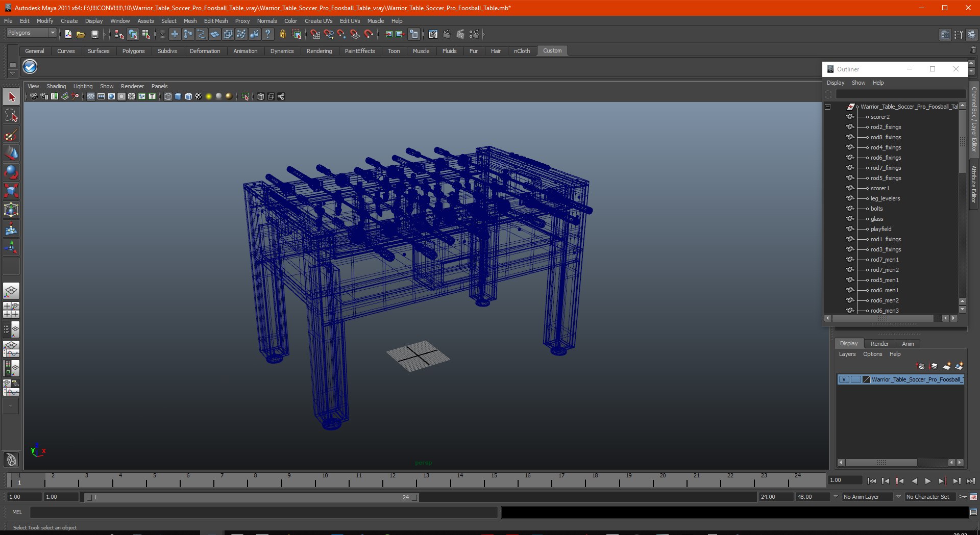Choose the Move tool in toolbox

tap(11, 154)
